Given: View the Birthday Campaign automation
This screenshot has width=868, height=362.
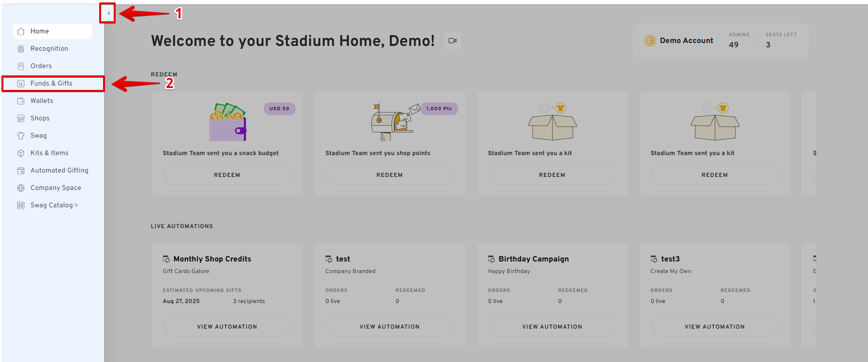Looking at the screenshot, I should (552, 327).
